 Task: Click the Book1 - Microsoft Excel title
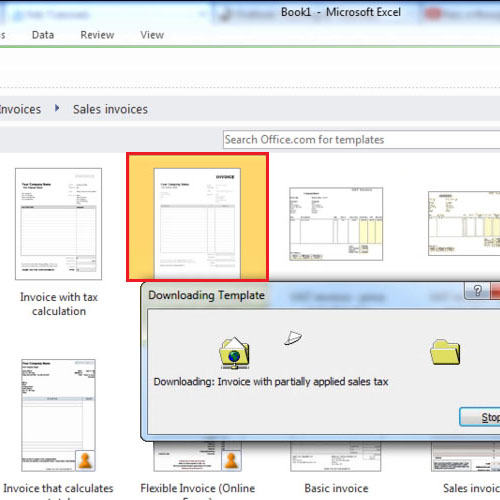tap(341, 12)
